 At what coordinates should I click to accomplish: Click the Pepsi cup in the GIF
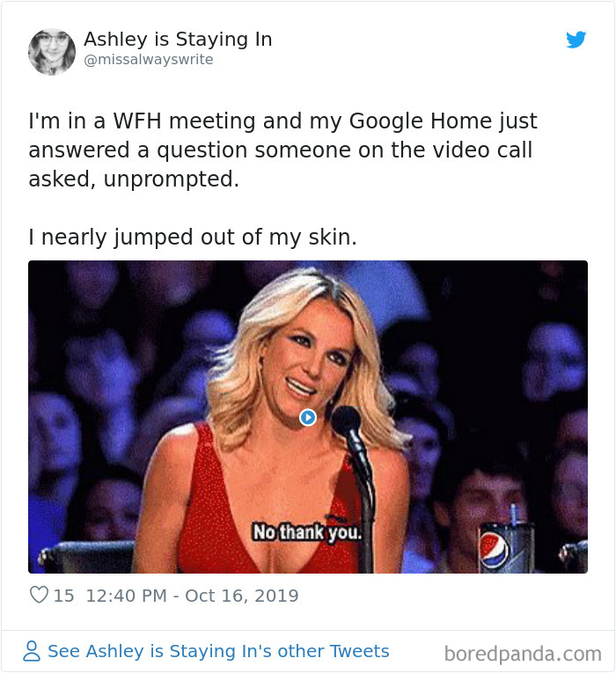pos(505,546)
